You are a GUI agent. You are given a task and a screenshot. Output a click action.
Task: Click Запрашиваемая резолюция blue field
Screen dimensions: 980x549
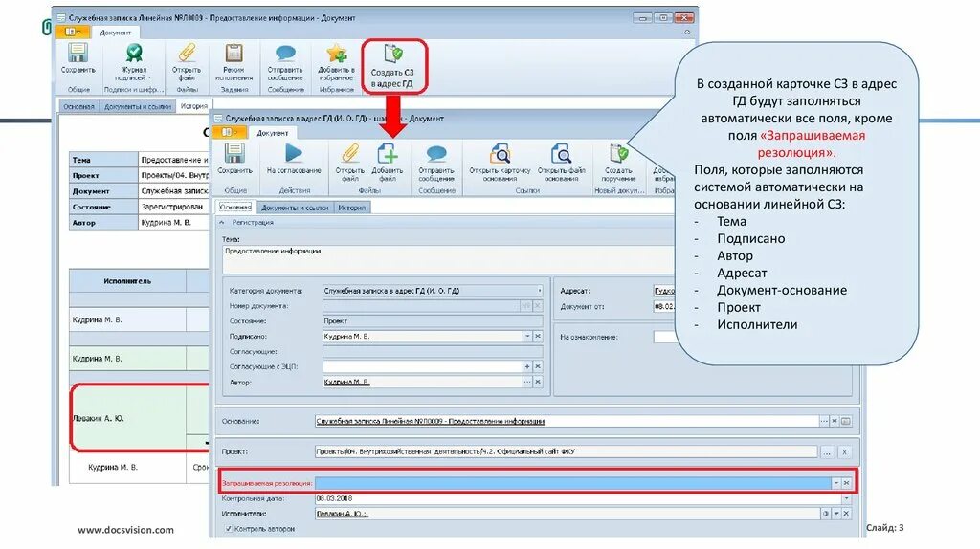point(572,483)
